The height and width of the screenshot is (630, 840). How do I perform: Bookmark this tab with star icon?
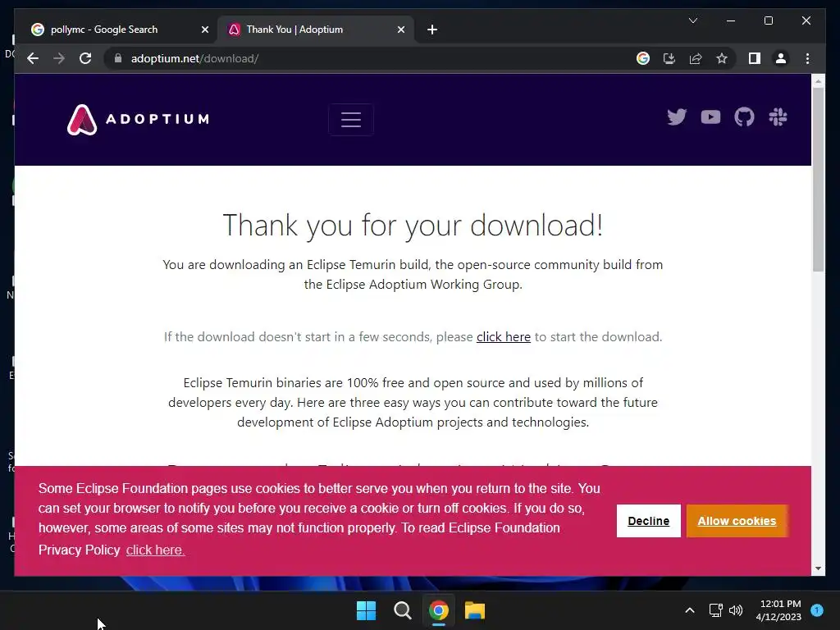tap(722, 58)
